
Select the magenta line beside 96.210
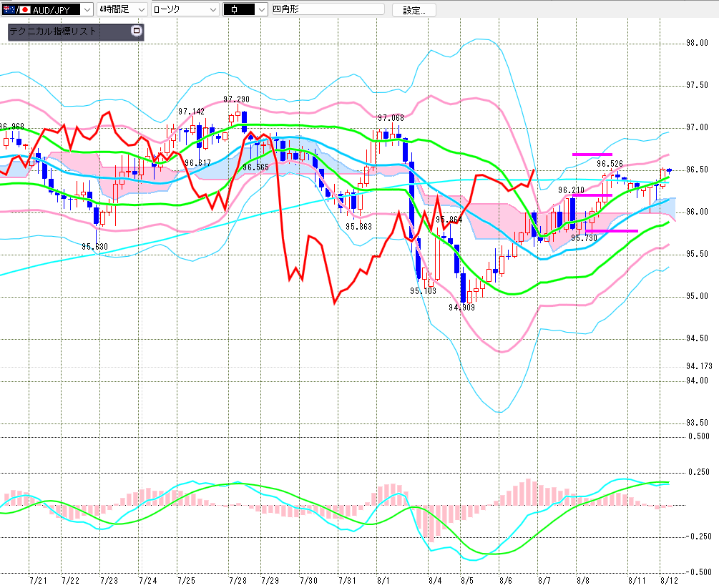click(592, 195)
